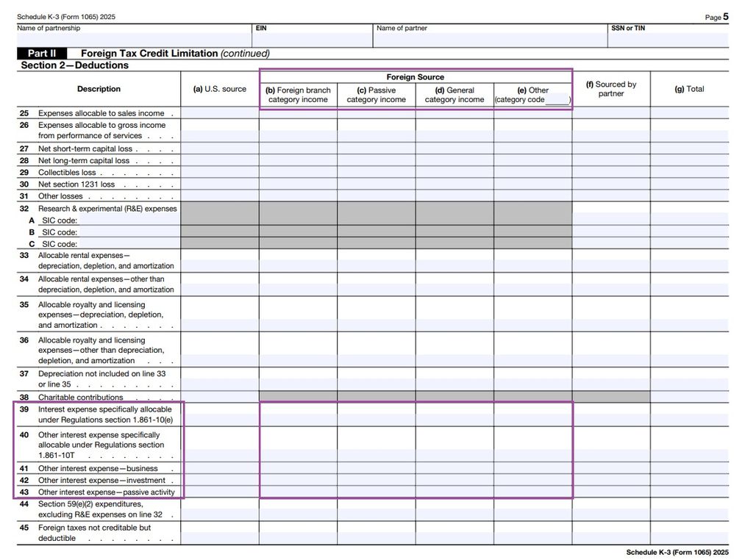Select line 28 Total column cell
This screenshot has height=560, width=734.
(689, 160)
